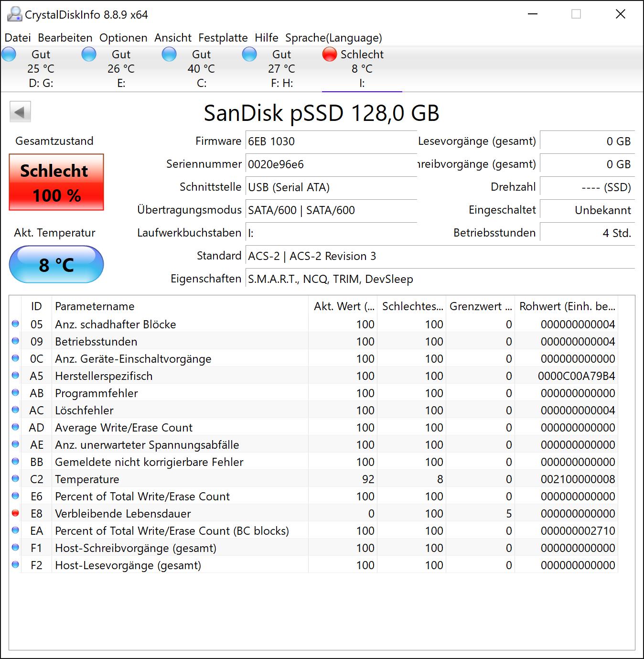
Task: Click the status dot of row AD Average Write/Erase Count
Action: coord(15,427)
